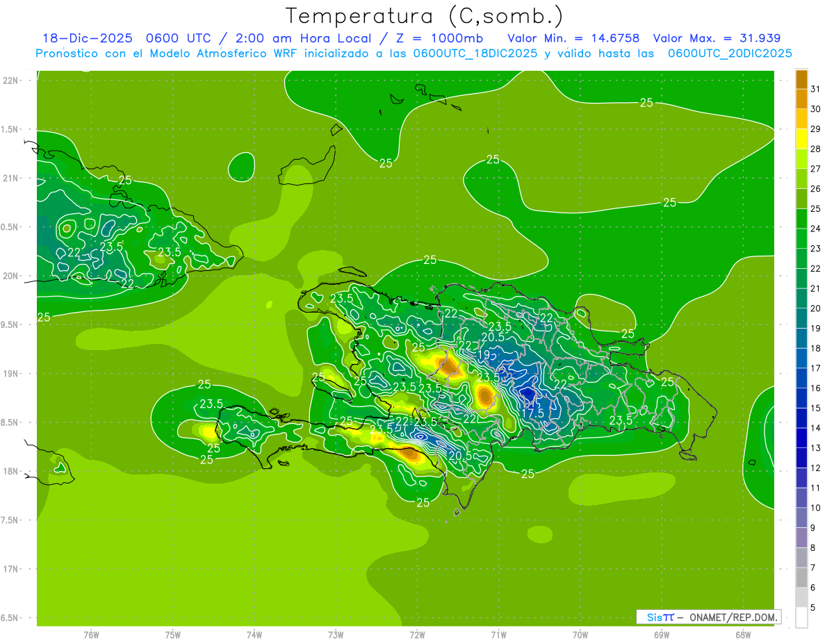834x644 pixels.
Task: Click the 'Valor Min. = 14.6758' text
Action: [x=573, y=38]
